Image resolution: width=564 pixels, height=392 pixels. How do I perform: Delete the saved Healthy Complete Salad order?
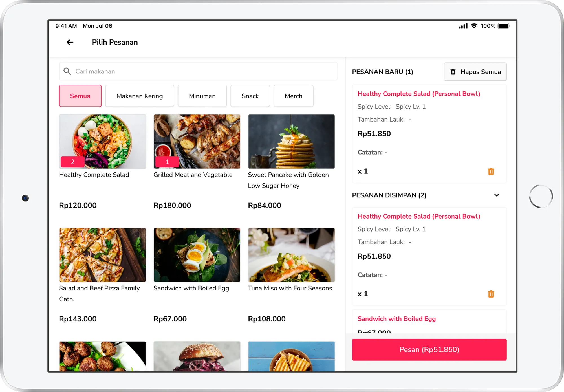pos(491,294)
